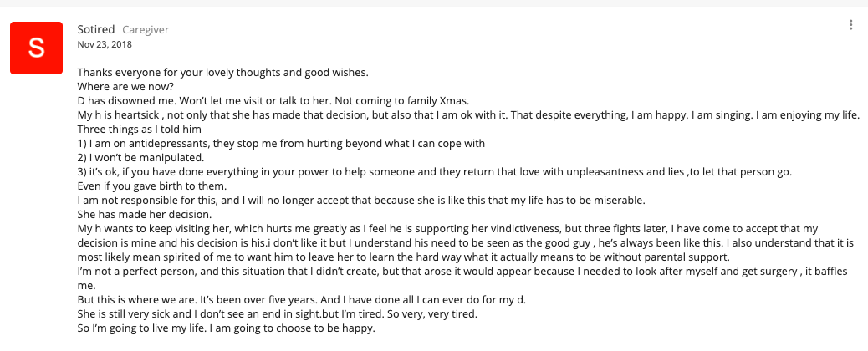Click list item 1 about antidepressants
The image size is (868, 351).
pyautogui.click(x=281, y=144)
